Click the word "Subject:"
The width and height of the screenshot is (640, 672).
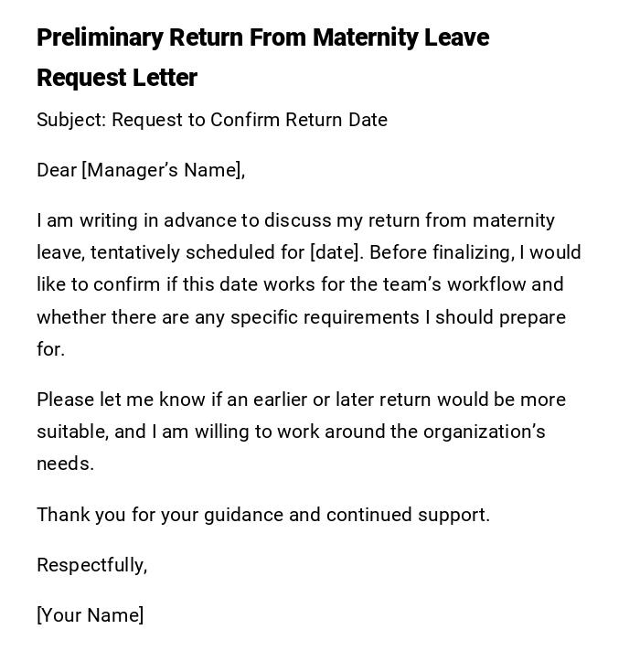(70, 120)
